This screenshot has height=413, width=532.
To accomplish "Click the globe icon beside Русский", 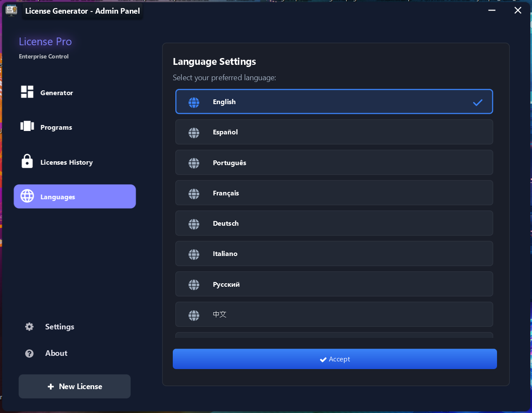I will [x=194, y=285].
